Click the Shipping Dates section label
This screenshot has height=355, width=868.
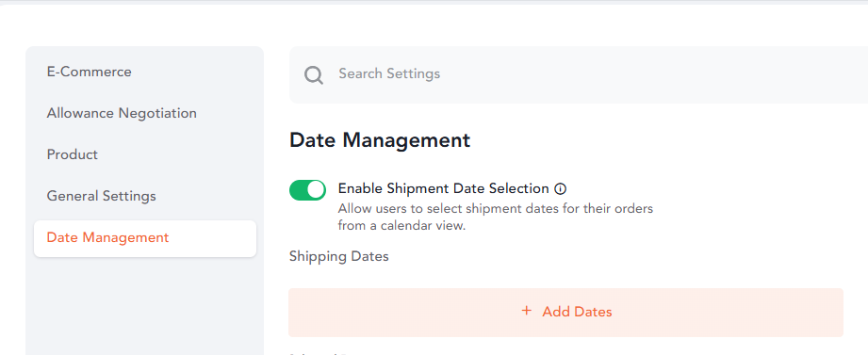[338, 256]
